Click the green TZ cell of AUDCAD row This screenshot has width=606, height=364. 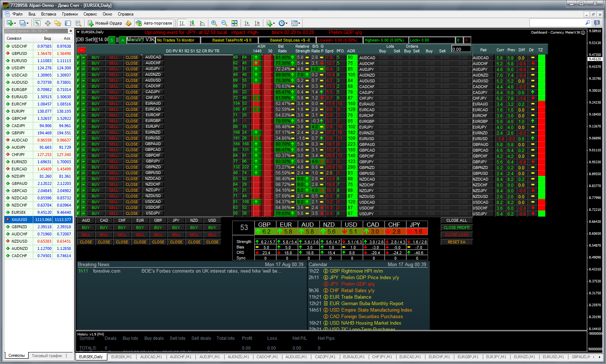[x=541, y=58]
